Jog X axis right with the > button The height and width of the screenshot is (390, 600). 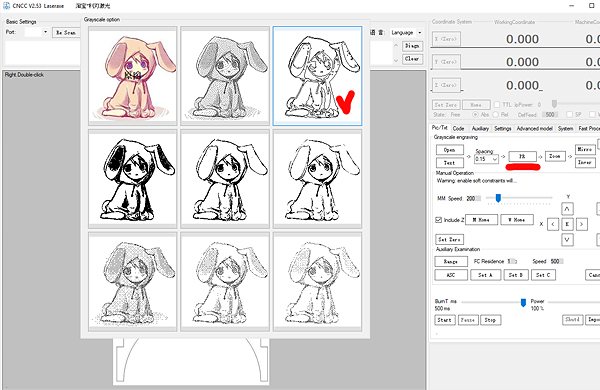click(581, 224)
